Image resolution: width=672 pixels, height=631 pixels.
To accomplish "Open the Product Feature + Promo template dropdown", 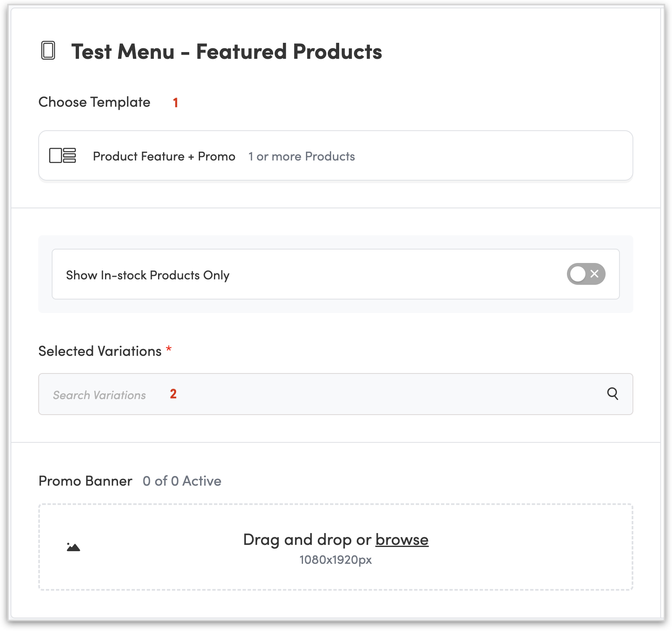I will [x=335, y=155].
